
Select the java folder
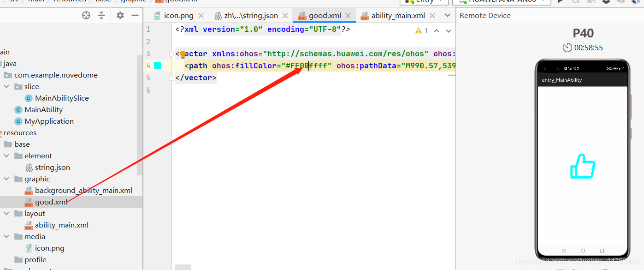pyautogui.click(x=10, y=63)
